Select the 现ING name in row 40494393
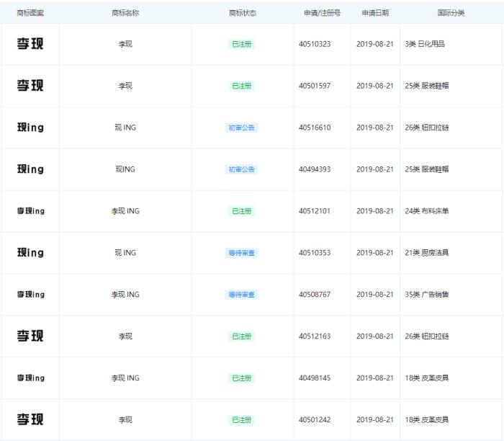Image resolution: width=504 pixels, height=441 pixels. (x=125, y=169)
